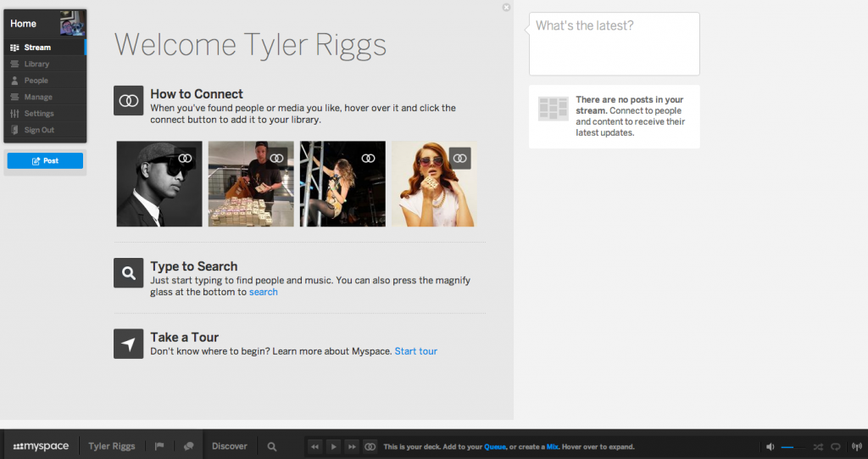Go to People in the sidebar
Screen dimensions: 868x459
click(x=45, y=81)
